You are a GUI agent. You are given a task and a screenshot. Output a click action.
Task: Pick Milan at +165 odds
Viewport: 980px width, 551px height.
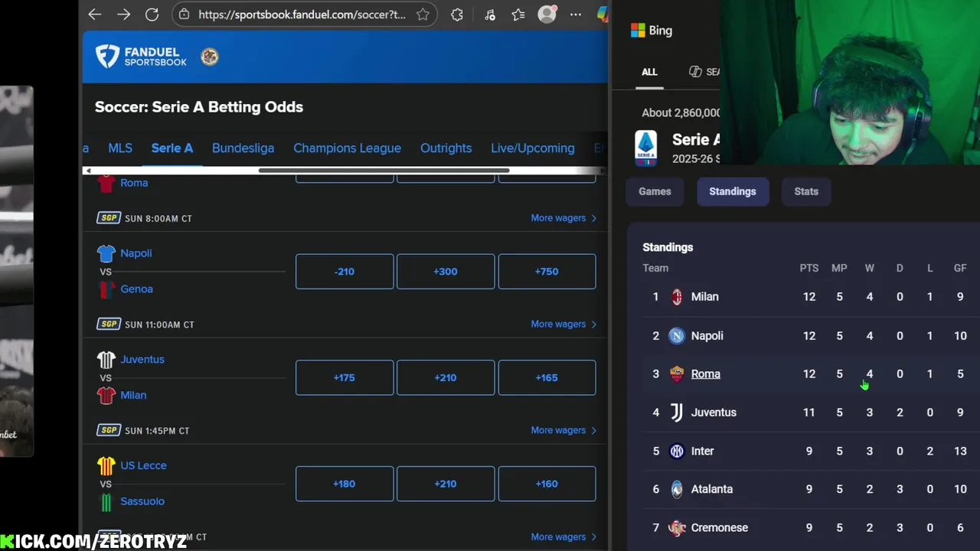pos(547,377)
